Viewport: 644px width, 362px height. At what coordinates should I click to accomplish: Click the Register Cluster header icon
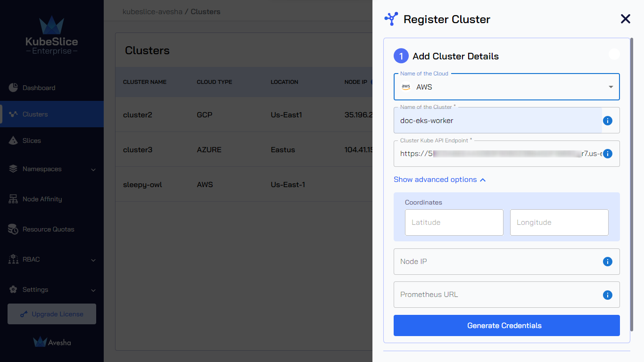coord(391,19)
